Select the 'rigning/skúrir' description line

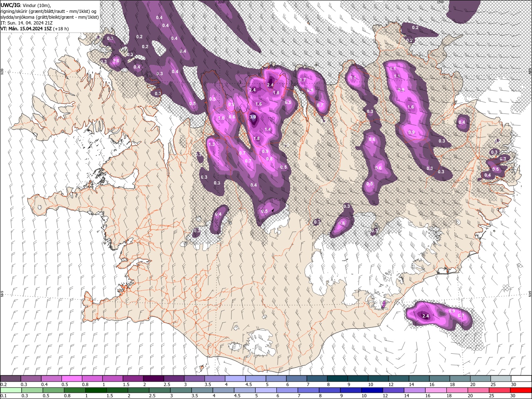coord(49,11)
